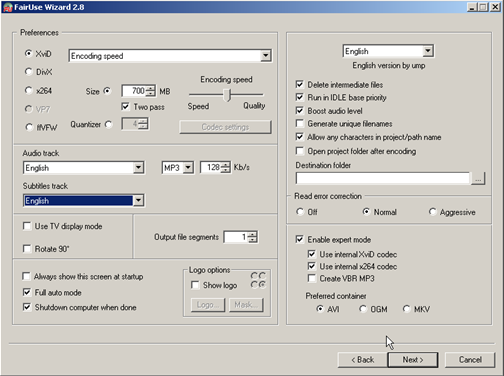Toggle Enable expert mode
The image size is (504, 376).
pyautogui.click(x=300, y=239)
